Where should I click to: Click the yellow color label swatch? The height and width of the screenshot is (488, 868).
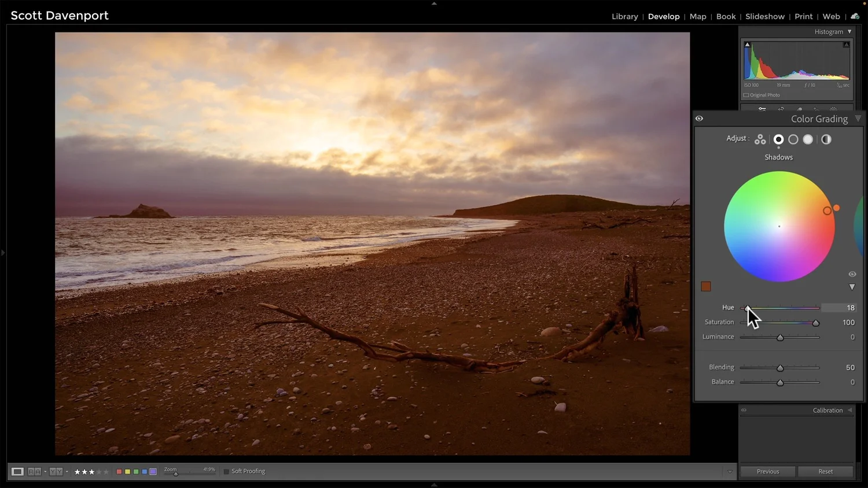127,471
